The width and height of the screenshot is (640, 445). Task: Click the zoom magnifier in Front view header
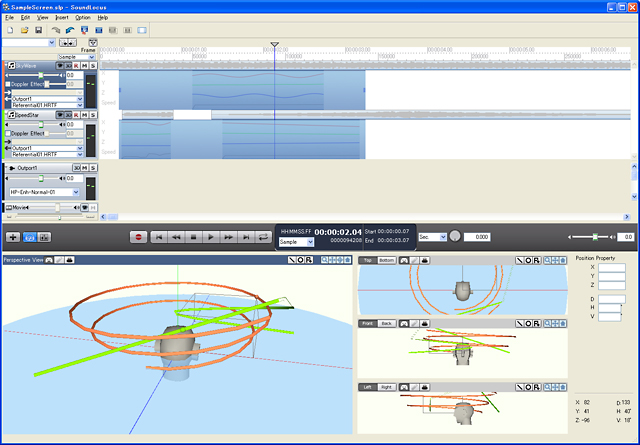(547, 323)
